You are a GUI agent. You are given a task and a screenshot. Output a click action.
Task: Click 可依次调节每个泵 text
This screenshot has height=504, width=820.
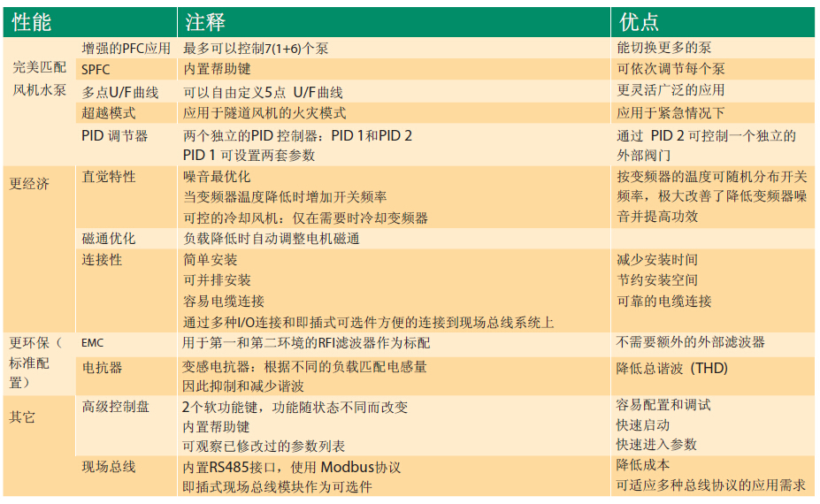click(671, 68)
